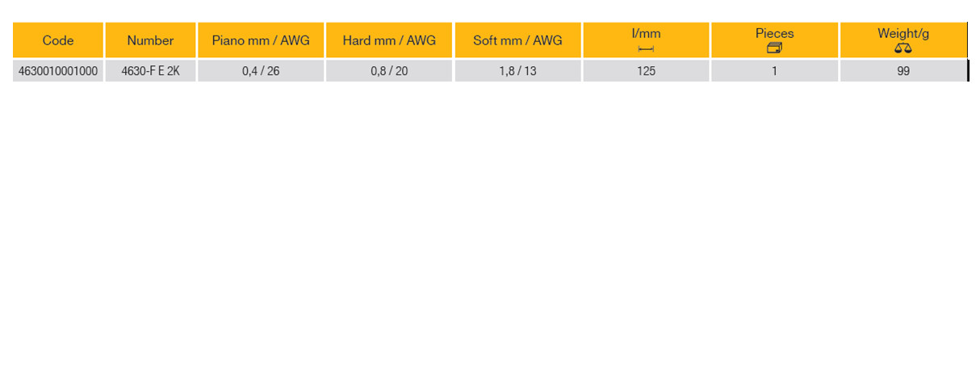
Task: Select the Number column header
Action: pos(150,40)
